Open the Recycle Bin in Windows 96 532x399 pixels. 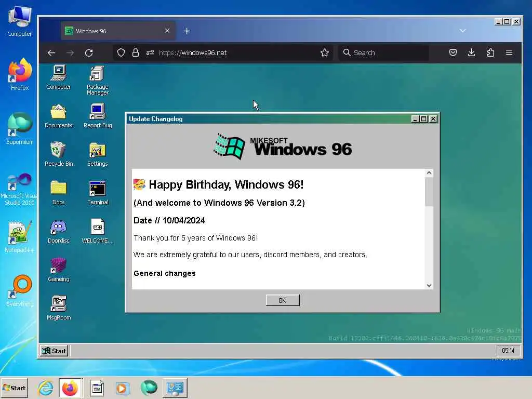58,154
